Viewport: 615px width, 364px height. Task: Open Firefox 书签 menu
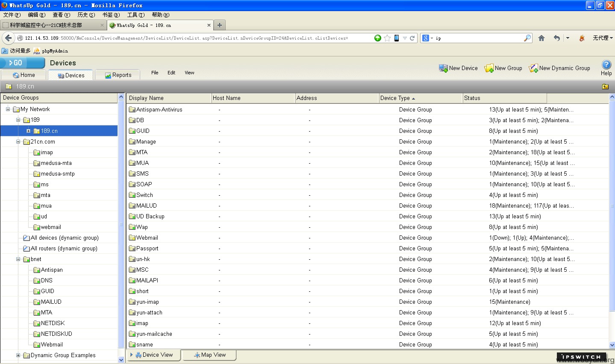click(x=111, y=15)
